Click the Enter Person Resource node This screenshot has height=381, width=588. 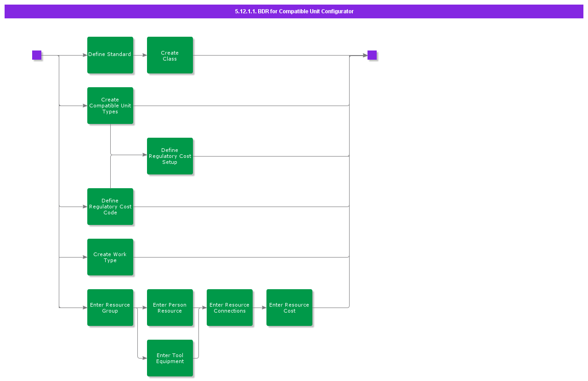point(170,308)
